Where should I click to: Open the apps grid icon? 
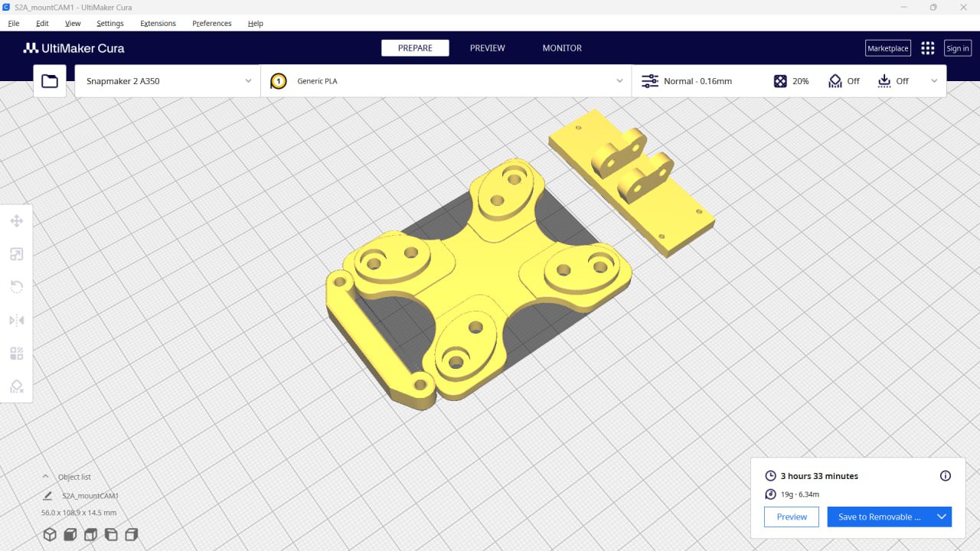point(927,48)
